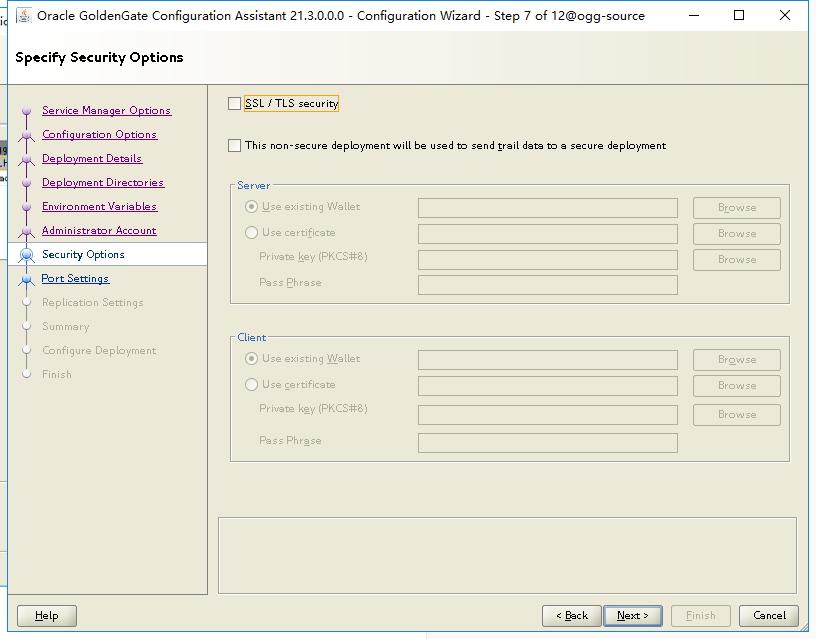Click the Administrator Account step bullet icon
816x639 pixels.
click(27, 231)
